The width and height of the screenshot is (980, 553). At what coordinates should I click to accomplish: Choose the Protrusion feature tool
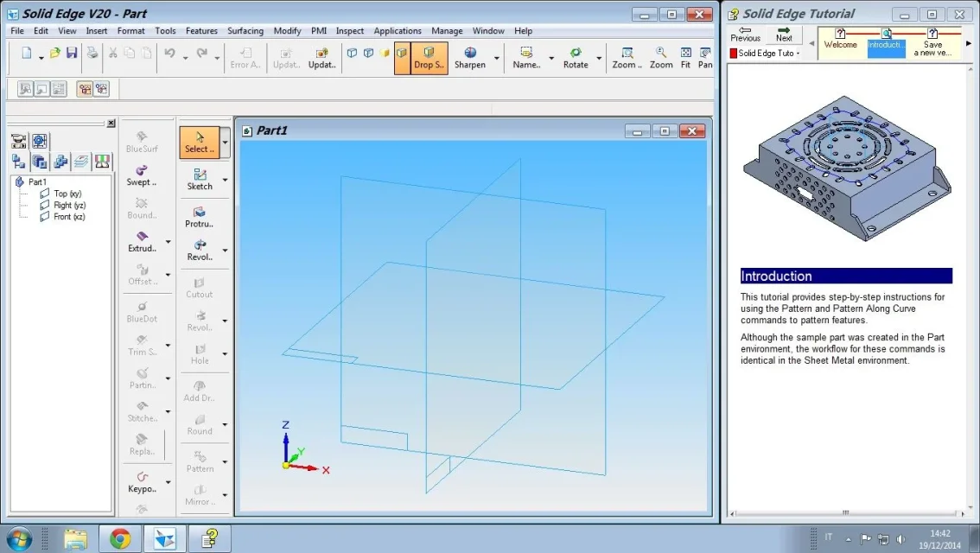[200, 218]
